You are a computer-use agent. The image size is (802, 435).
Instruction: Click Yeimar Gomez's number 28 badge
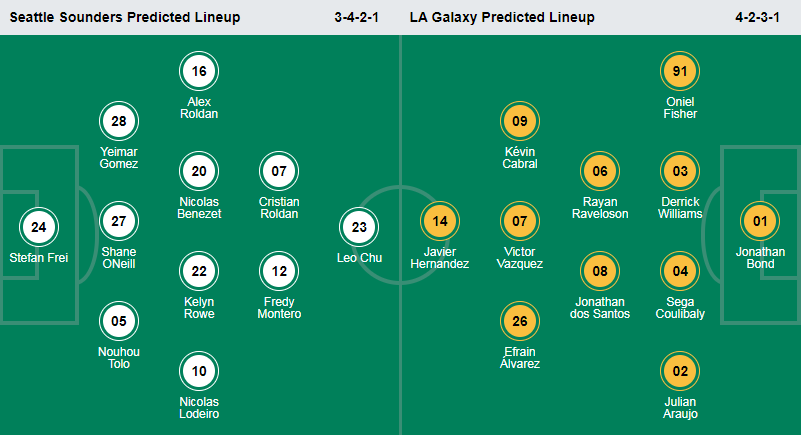pyautogui.click(x=119, y=121)
